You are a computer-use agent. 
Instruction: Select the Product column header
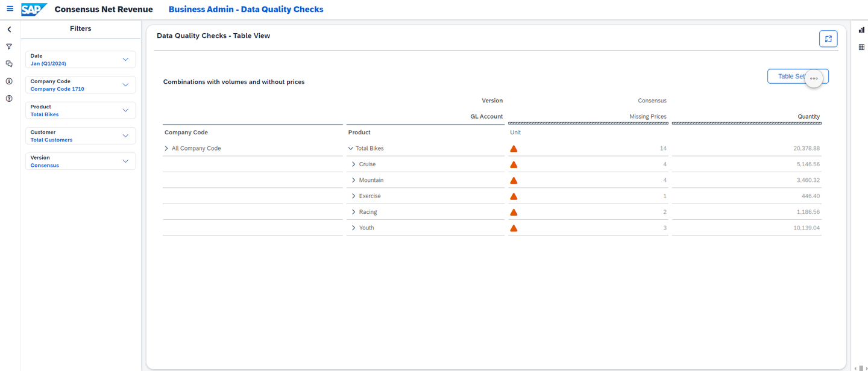(359, 132)
